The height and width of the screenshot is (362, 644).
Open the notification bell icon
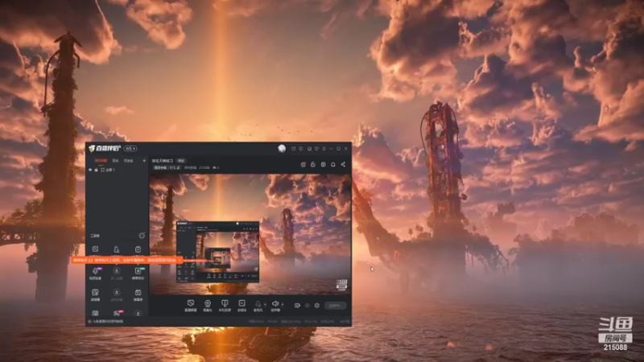point(333,165)
